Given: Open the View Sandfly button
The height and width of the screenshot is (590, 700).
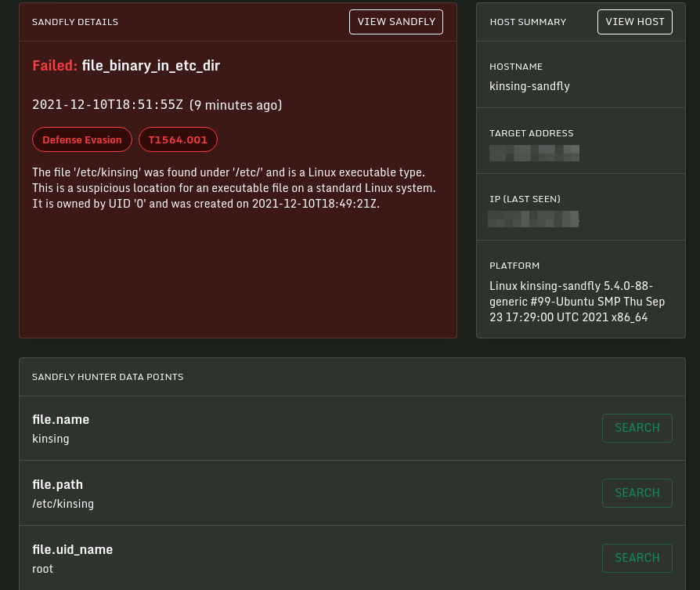Looking at the screenshot, I should tap(396, 22).
